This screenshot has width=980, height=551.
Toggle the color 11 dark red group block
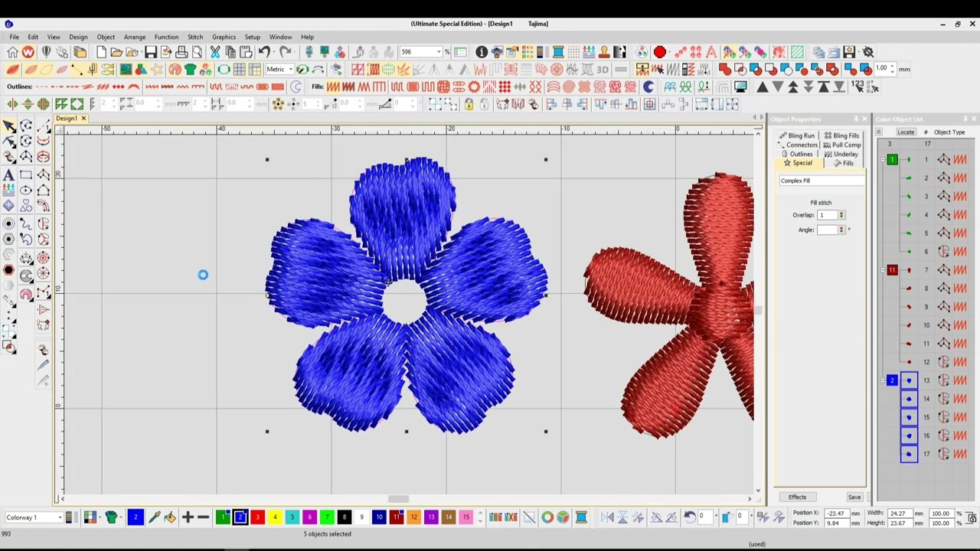892,270
